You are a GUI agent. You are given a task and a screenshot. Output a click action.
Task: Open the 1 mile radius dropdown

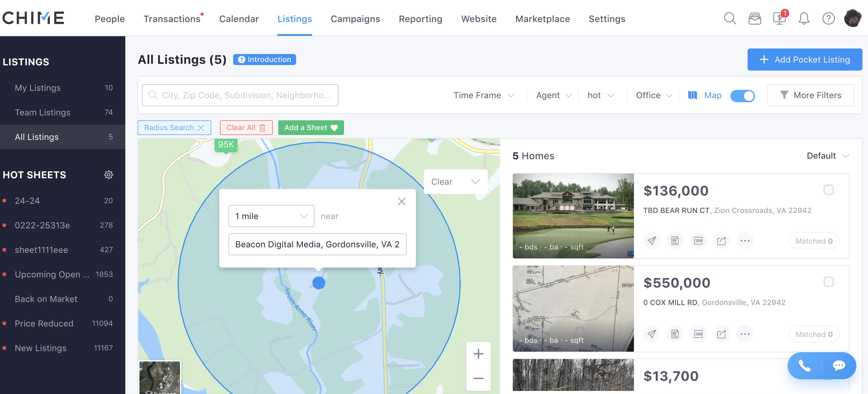pos(271,216)
